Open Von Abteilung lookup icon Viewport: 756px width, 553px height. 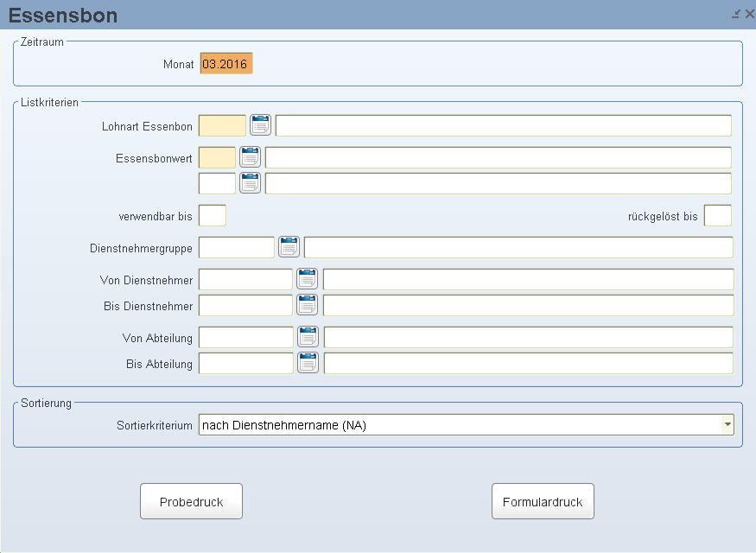click(x=308, y=336)
